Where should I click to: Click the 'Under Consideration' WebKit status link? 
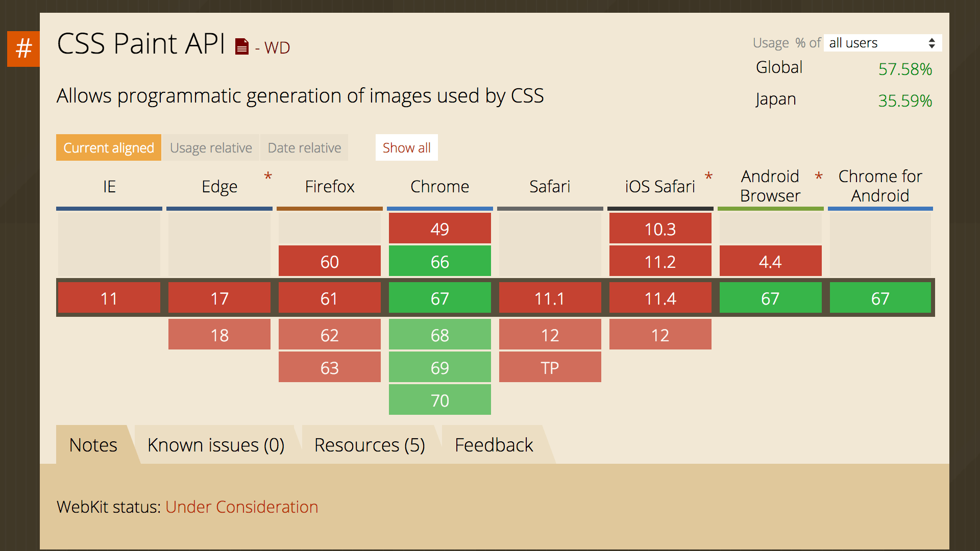(242, 507)
